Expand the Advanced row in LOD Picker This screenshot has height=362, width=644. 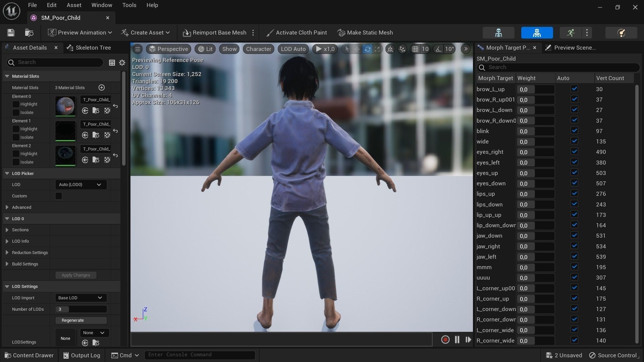(x=7, y=207)
